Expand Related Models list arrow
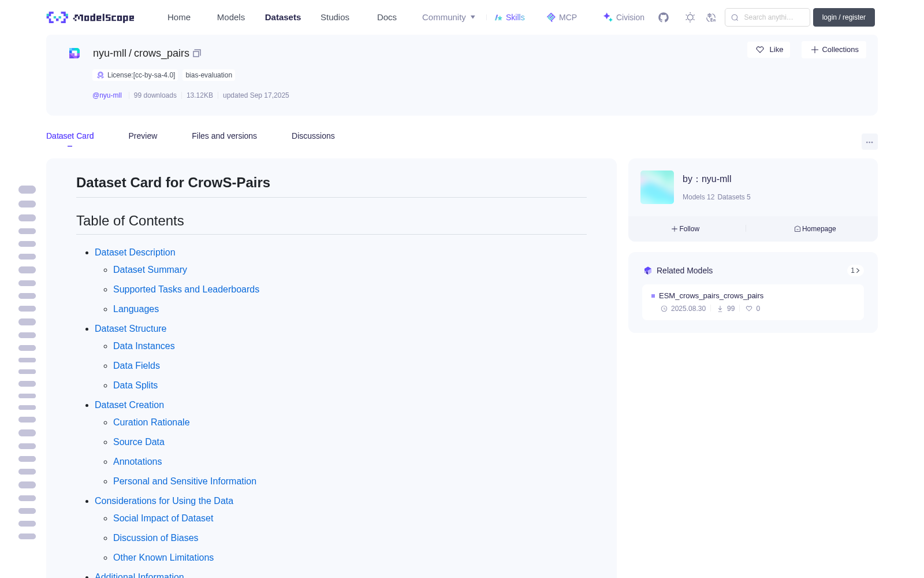This screenshot has width=924, height=578. pyautogui.click(x=855, y=271)
